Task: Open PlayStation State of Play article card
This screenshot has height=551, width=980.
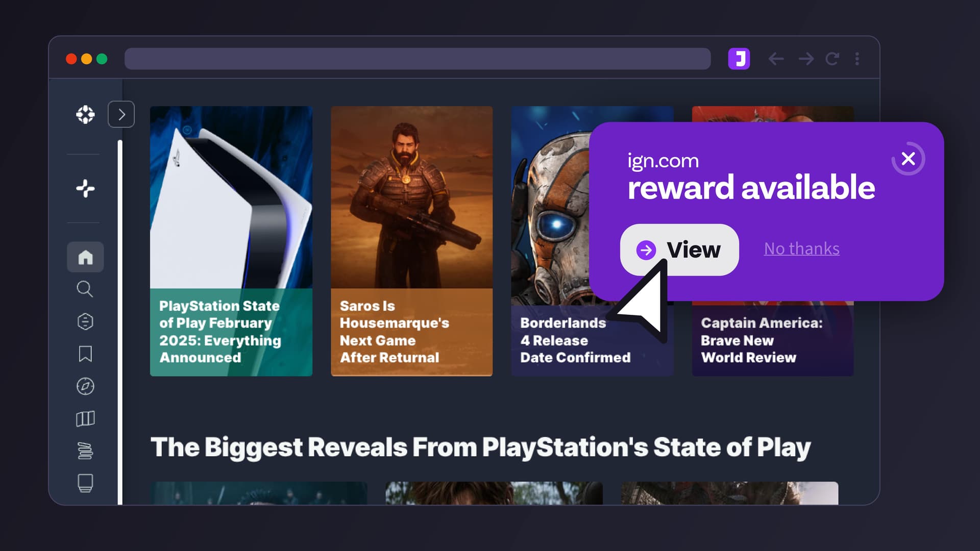Action: tap(231, 241)
